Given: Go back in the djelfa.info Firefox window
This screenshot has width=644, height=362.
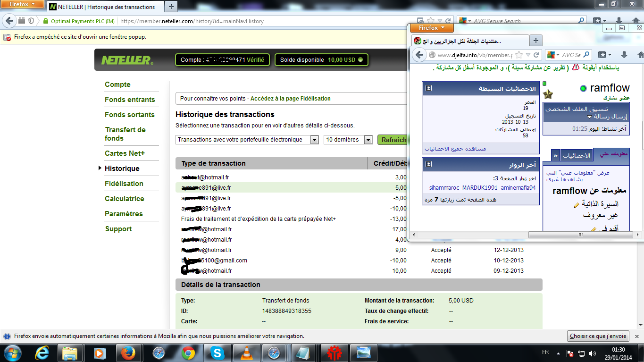Looking at the screenshot, I should pyautogui.click(x=418, y=55).
